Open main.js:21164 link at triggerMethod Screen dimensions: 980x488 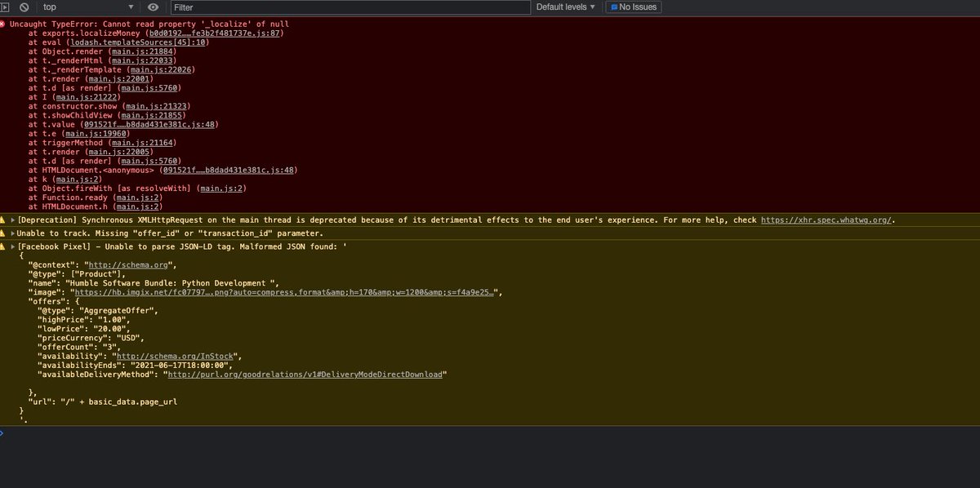[x=143, y=143]
